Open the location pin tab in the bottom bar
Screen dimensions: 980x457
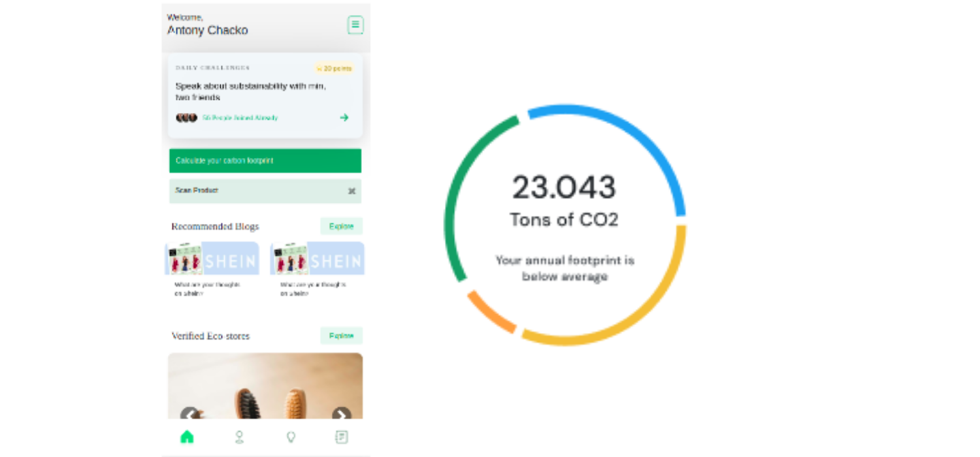tap(239, 437)
